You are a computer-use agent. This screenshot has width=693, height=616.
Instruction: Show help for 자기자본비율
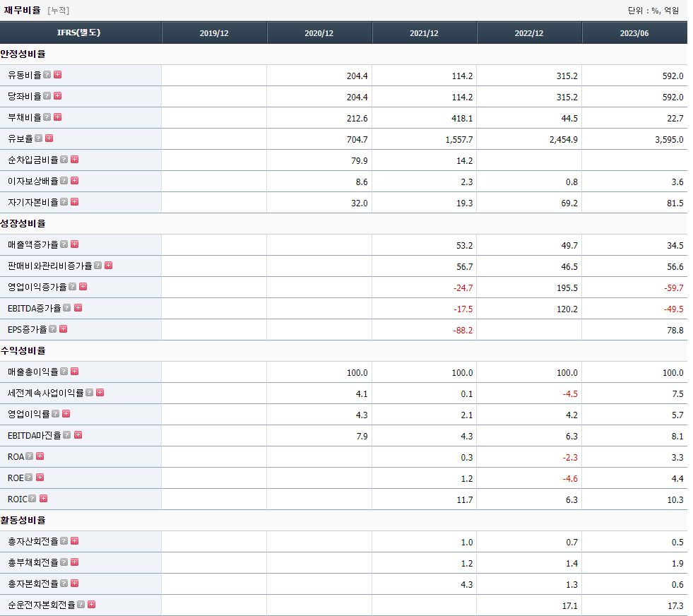(64, 202)
